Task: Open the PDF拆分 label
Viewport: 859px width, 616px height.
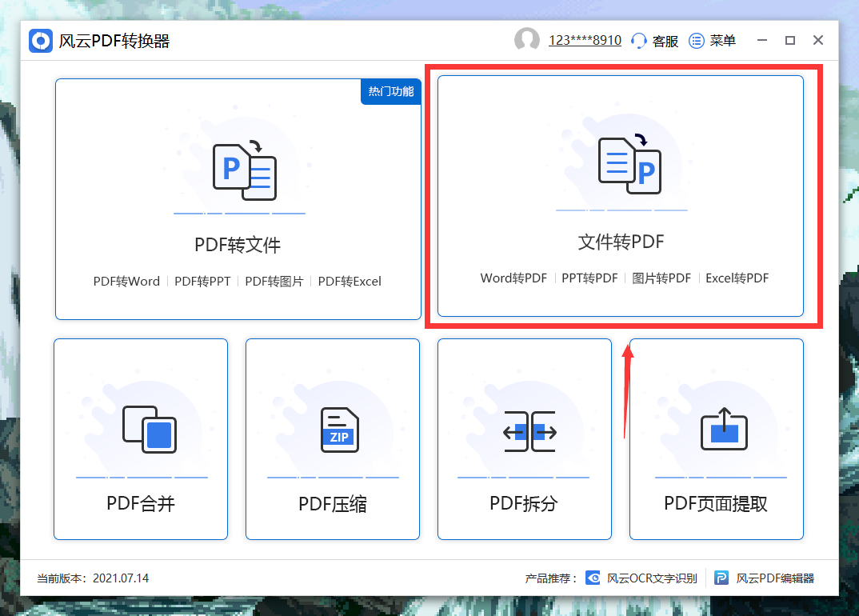Action: [x=524, y=503]
